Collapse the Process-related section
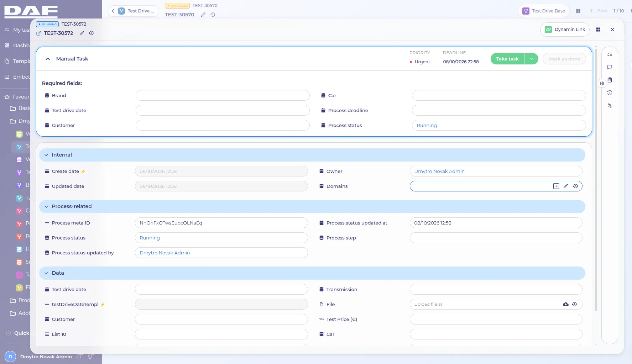Screen dimensions: 632x364 click(x=46, y=207)
